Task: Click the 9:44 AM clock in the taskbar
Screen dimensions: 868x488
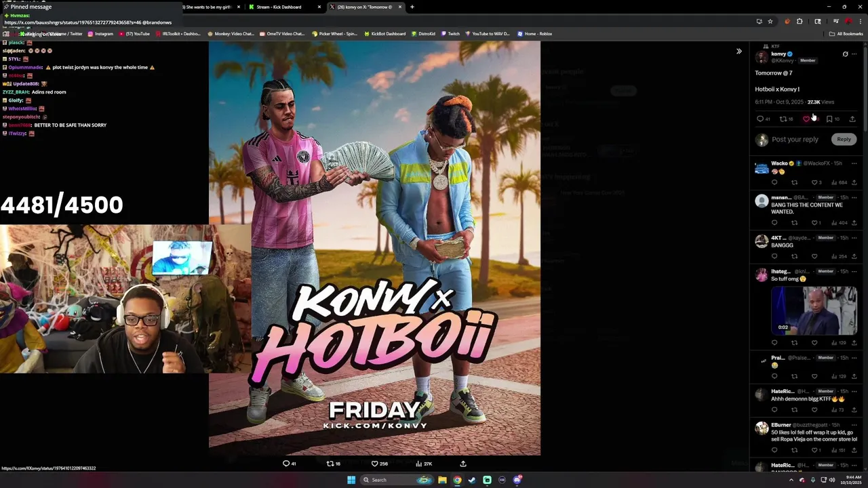Action: tap(851, 480)
